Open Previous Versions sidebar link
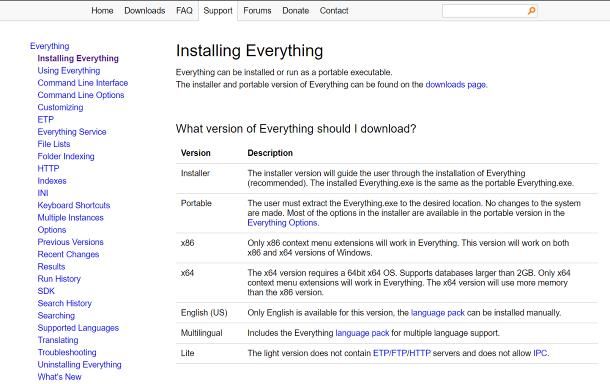 point(70,242)
